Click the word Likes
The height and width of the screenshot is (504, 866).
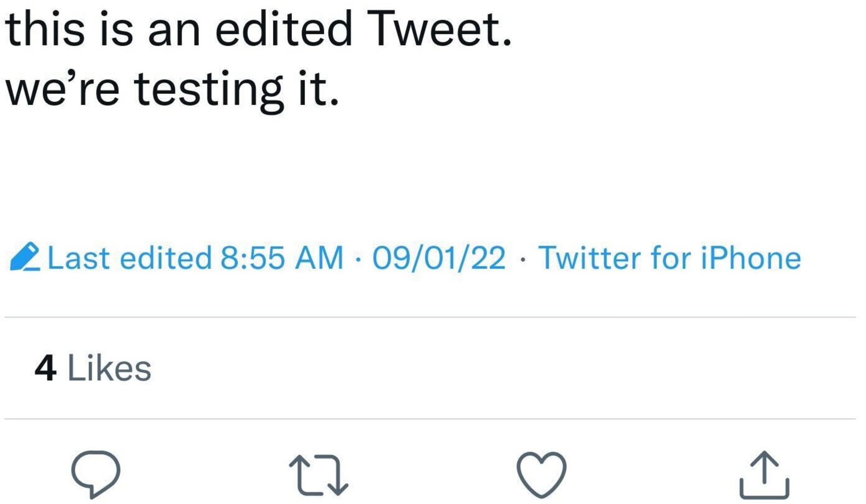pos(109,368)
